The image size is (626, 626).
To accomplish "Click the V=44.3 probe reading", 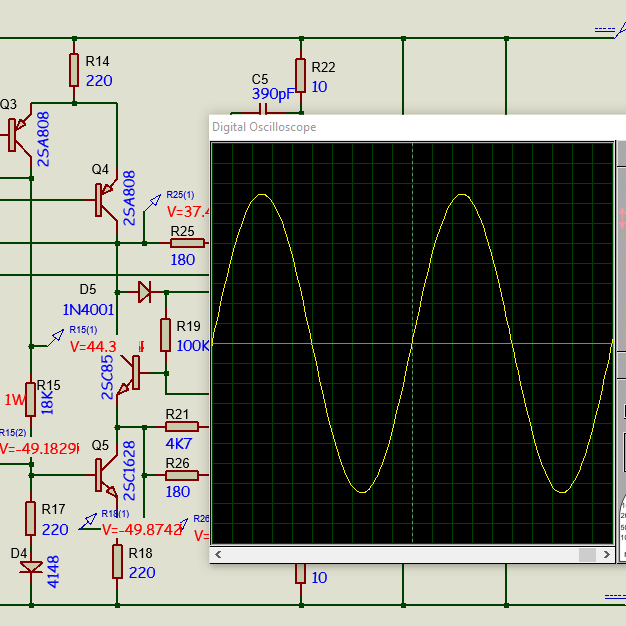I will [93, 347].
